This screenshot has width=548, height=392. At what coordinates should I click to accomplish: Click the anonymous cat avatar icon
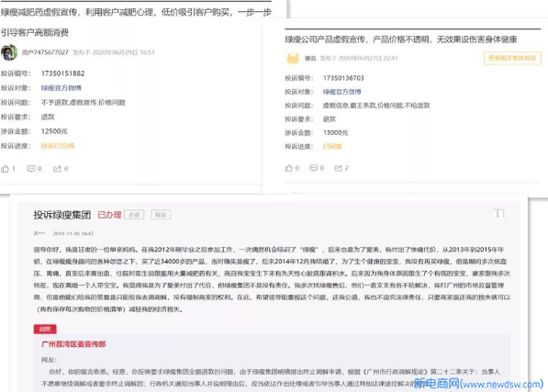(x=293, y=59)
